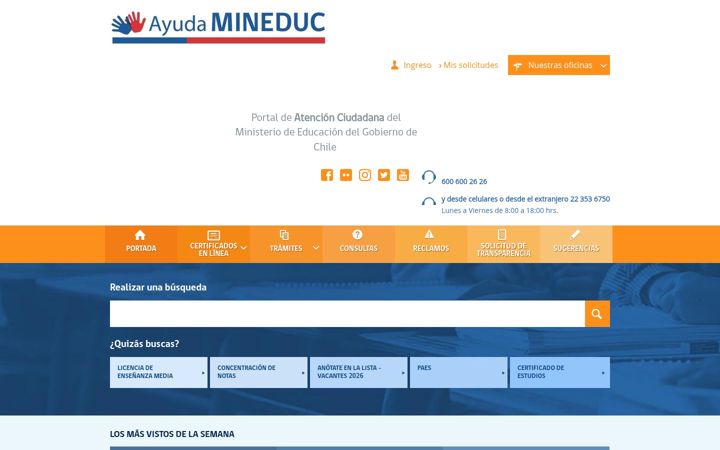This screenshot has width=720, height=450.
Task: Click the phone number 600 600 26 26
Action: 464,181
